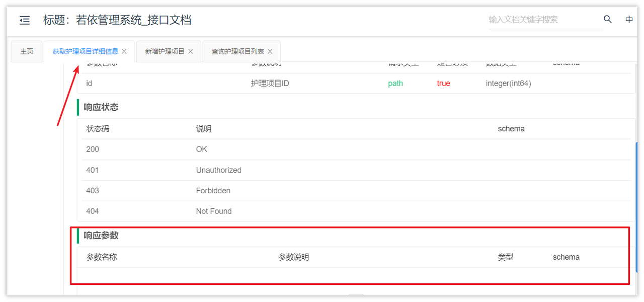This screenshot has width=644, height=302.
Task: Switch language via the 中 button
Action: pyautogui.click(x=629, y=20)
